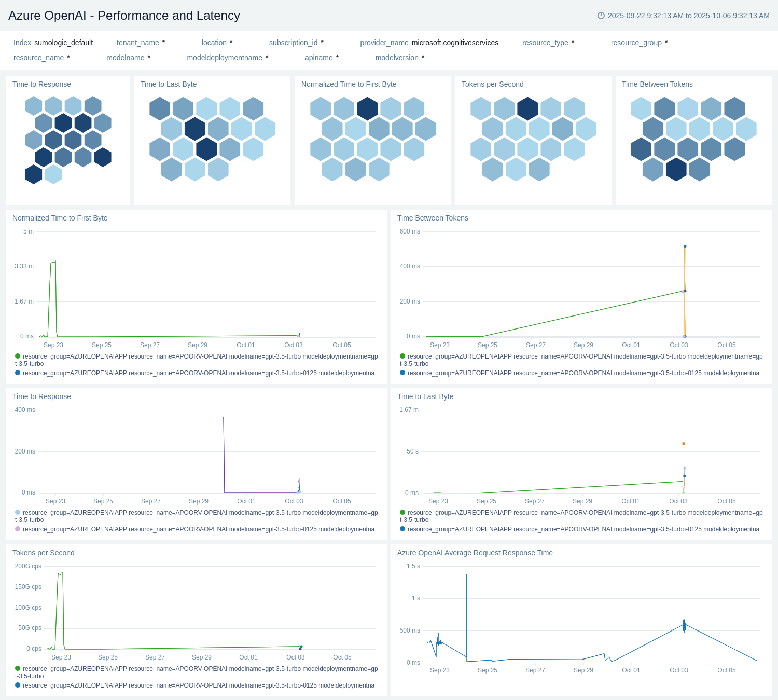Open the Azure OpenAI Average Request Response Time panel title

(x=475, y=553)
